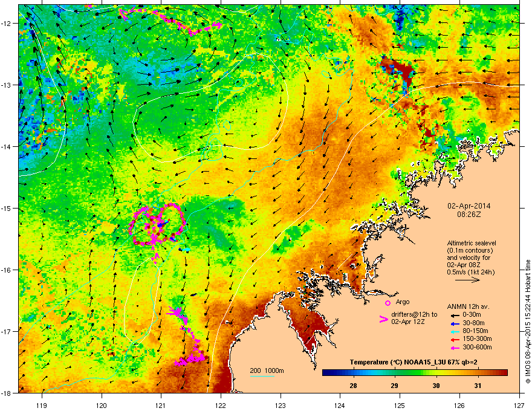
Task: Click the 'Argo' legend label
Action: click(403, 302)
